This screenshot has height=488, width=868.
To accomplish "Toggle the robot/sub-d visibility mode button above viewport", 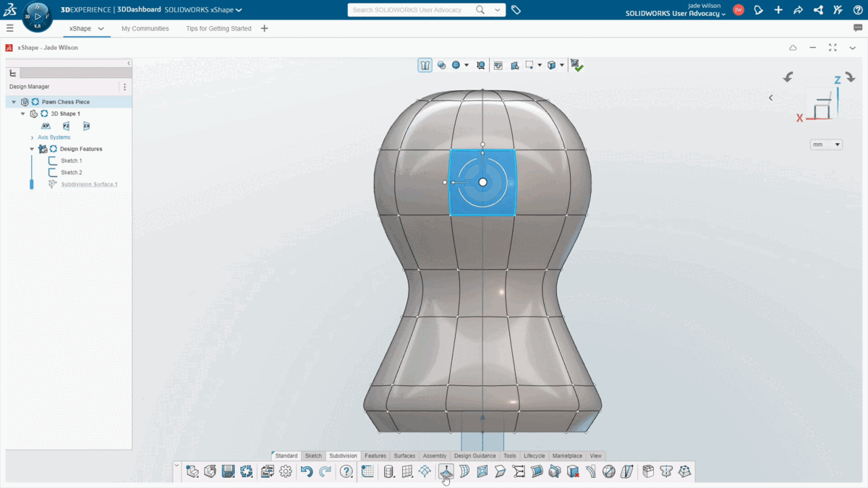I will click(x=425, y=64).
